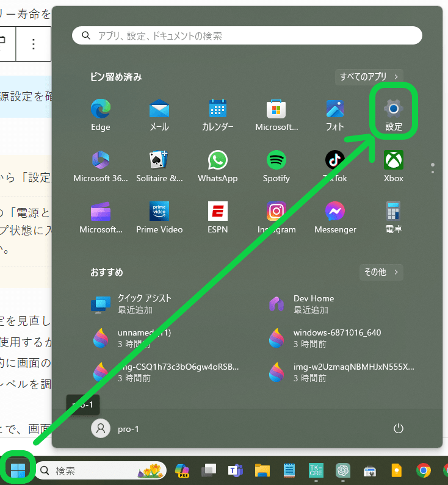Open the pro-1 user account menu

115,429
